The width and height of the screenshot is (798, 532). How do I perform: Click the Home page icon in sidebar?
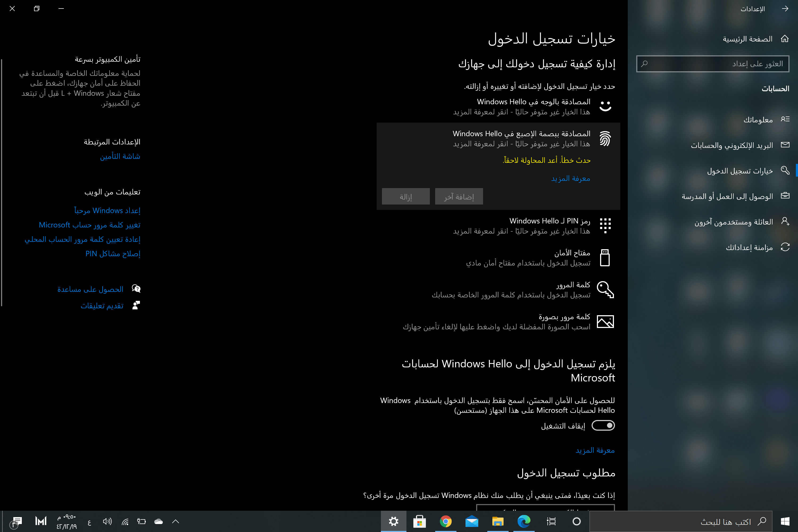tap(785, 39)
